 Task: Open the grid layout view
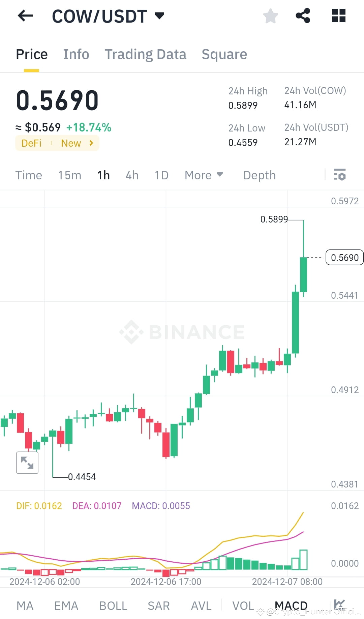[x=338, y=16]
